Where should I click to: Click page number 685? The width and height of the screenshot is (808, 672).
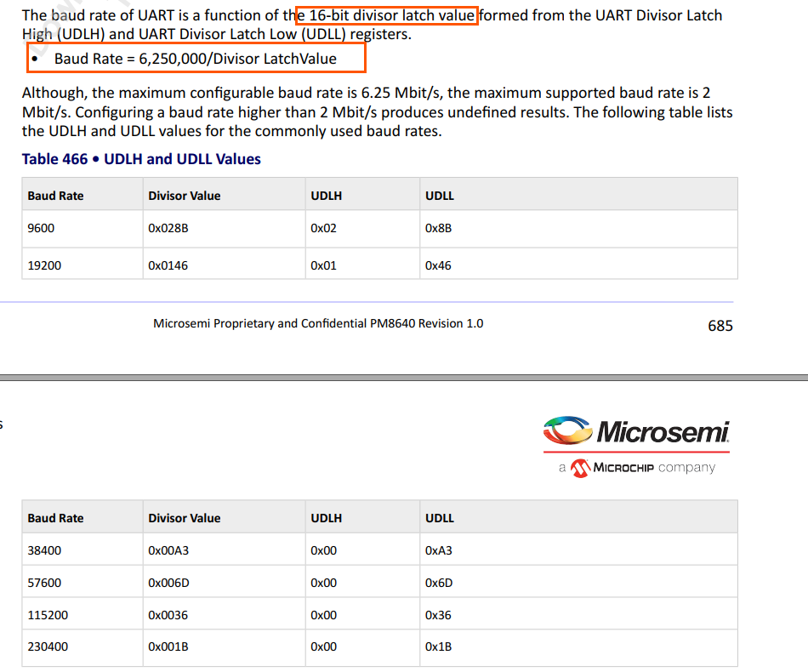(x=720, y=326)
